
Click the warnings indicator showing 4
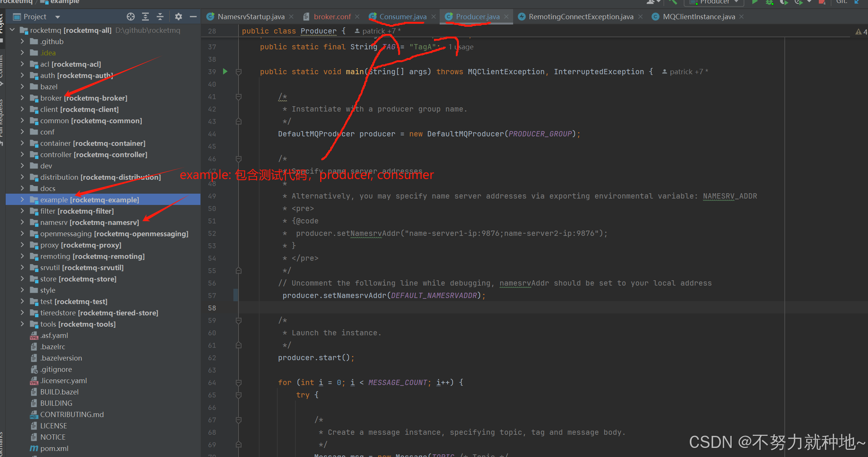[x=861, y=32]
